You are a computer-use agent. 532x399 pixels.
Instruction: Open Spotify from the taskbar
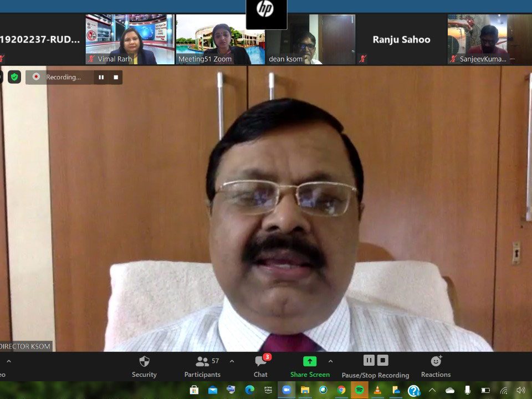[x=359, y=390]
